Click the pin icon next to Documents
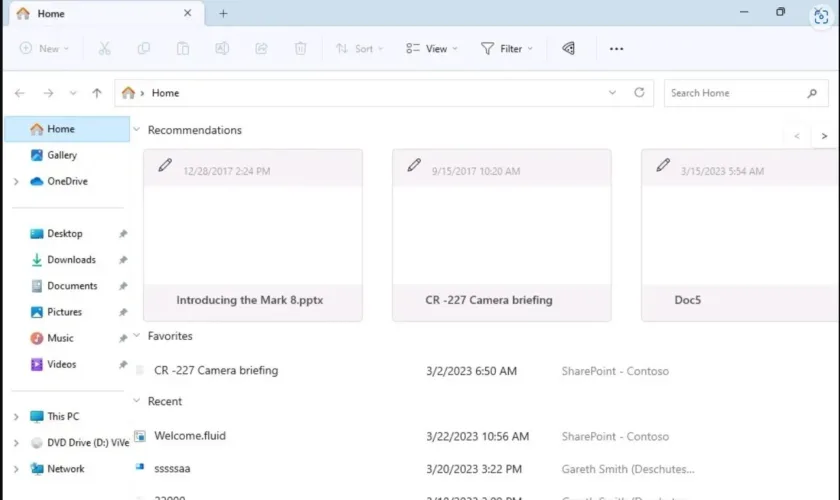Viewport: 840px width, 500px height. [123, 286]
